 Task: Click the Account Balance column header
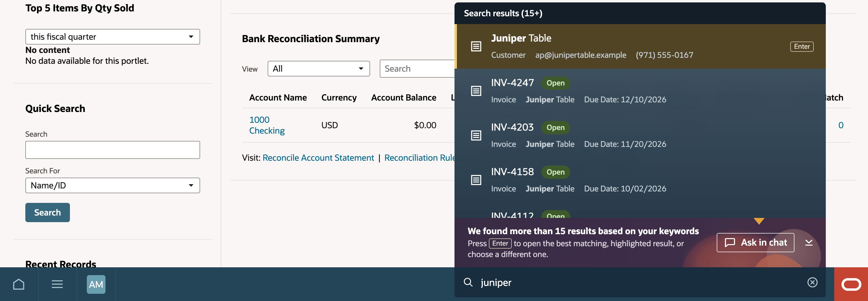(x=403, y=98)
